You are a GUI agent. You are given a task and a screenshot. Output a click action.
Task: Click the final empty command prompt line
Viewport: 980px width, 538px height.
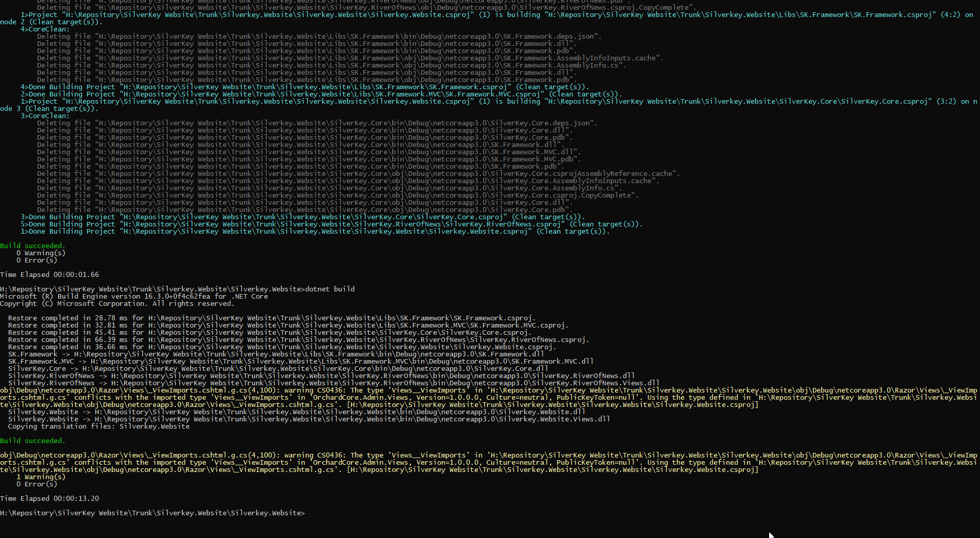click(153, 513)
